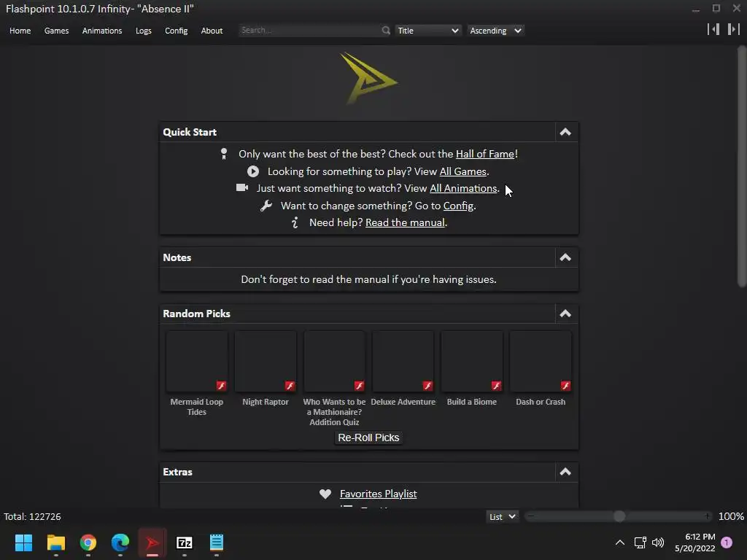Open Deluxe Adventure thumbnail
The width and height of the screenshot is (747, 560).
click(x=403, y=362)
